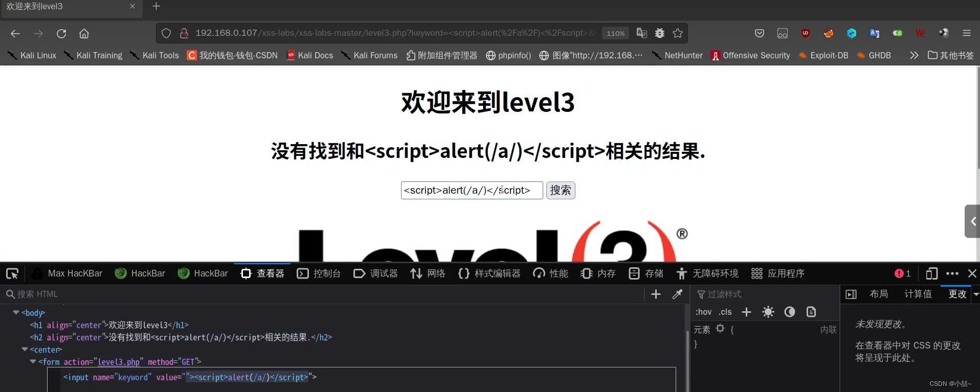
Task: Open the 其他书签 other bookmarks folder
Action: click(951, 55)
